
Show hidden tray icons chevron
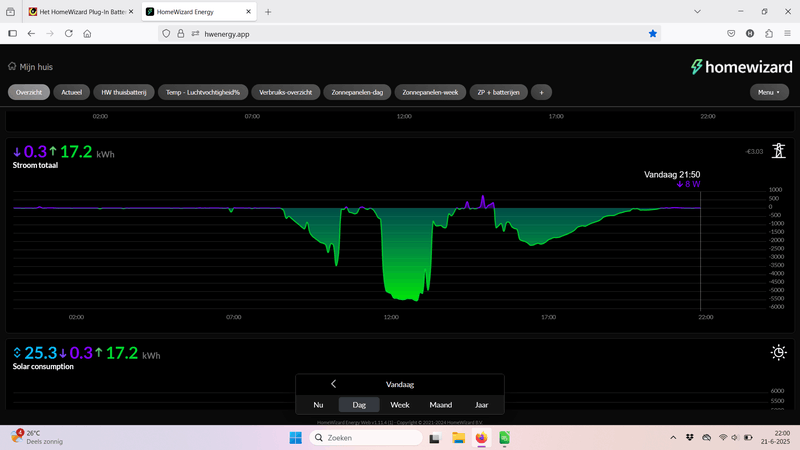coord(673,438)
